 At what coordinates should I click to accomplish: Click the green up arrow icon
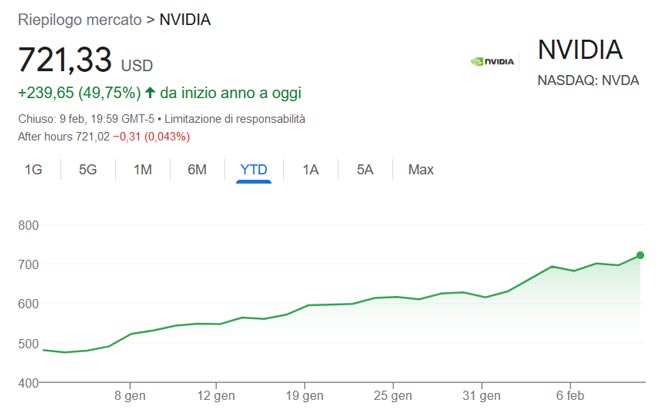click(150, 93)
